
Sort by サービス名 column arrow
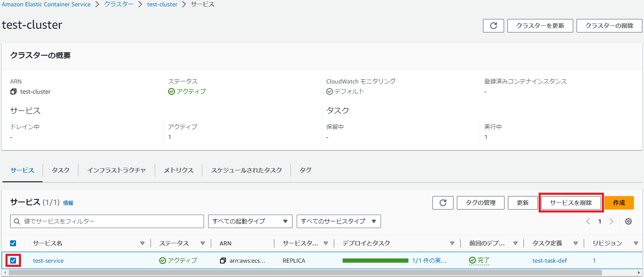[142, 243]
